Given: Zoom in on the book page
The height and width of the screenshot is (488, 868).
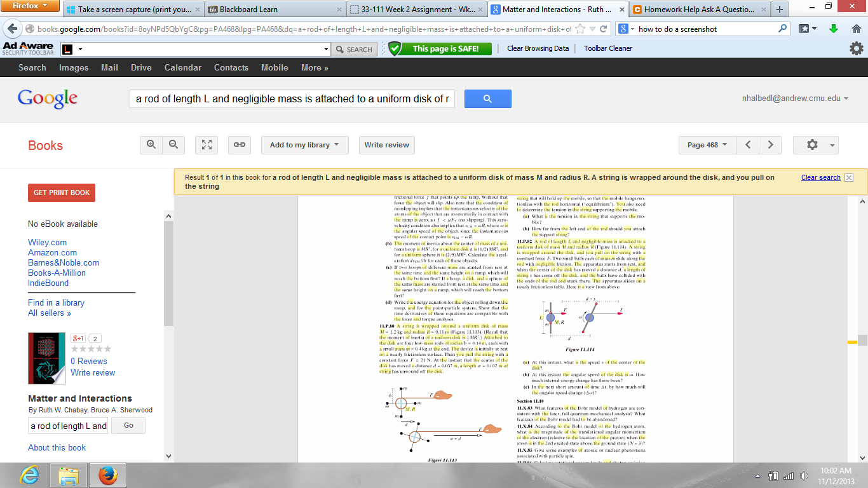Looking at the screenshot, I should [151, 145].
